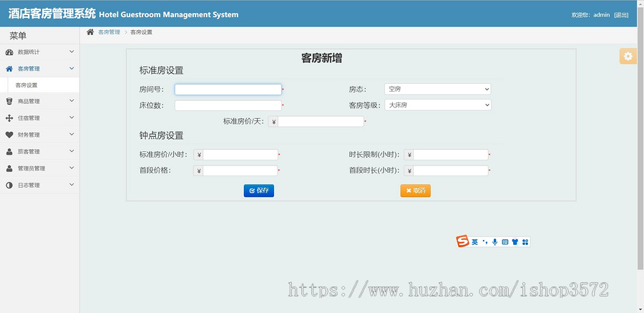Expand the 数据统计 menu chevron
This screenshot has height=313, width=644.
click(72, 52)
